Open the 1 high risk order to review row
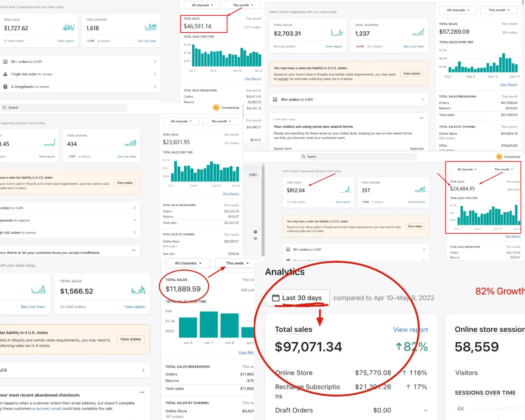The width and height of the screenshot is (525, 420). click(80, 74)
